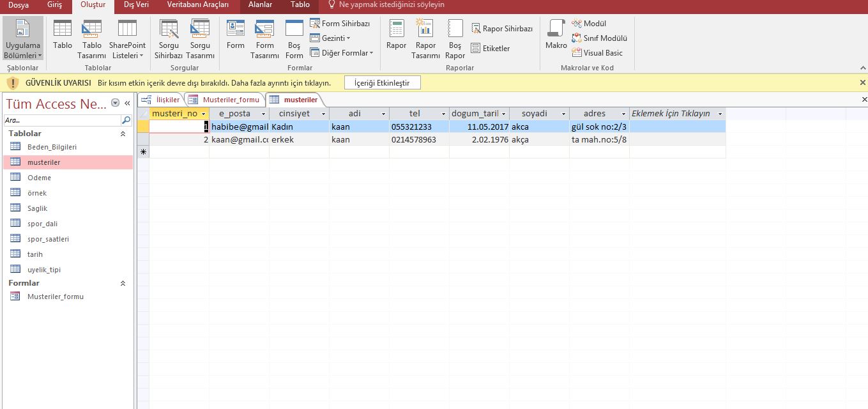Collapse the Formlar group in navigation pane
868x409 pixels.
[x=123, y=283]
